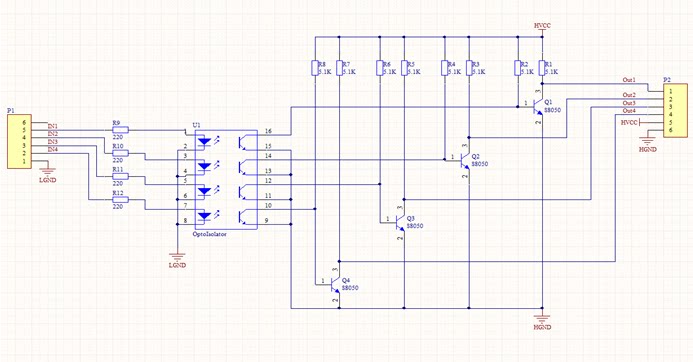Click the Out1 net label
Image resolution: width=693 pixels, height=362 pixels.
(629, 80)
